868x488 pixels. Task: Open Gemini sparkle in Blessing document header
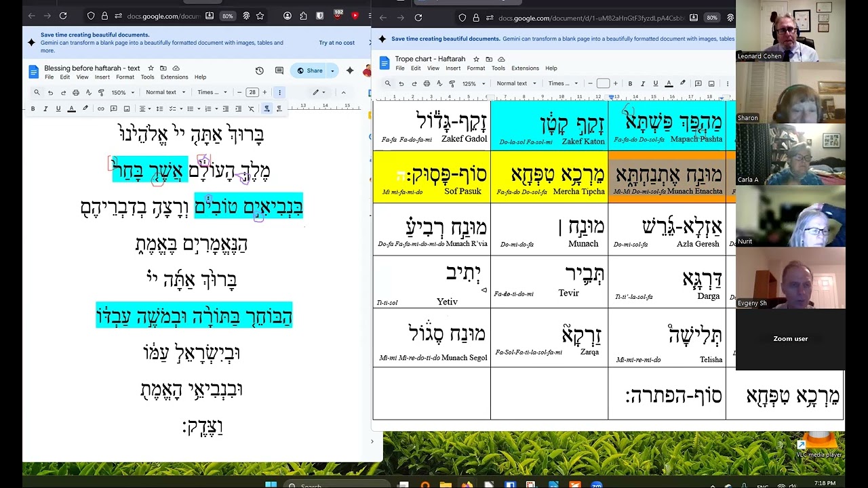coord(350,70)
